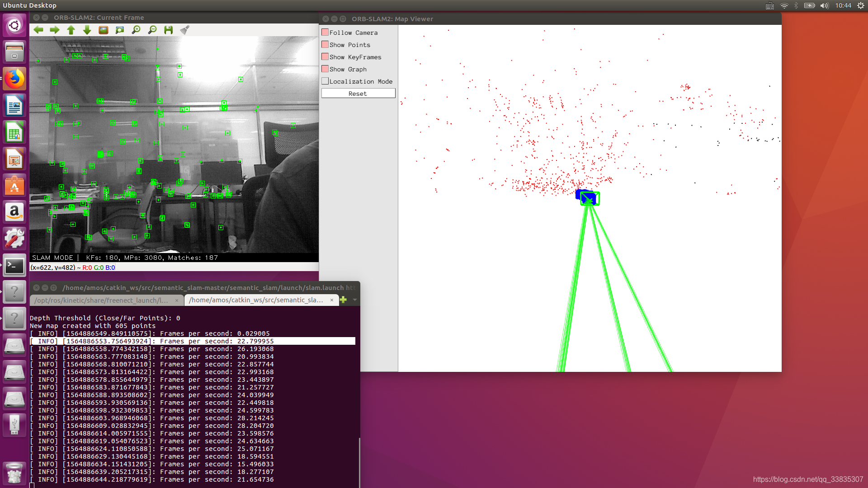Click the green plus to open a new terminal tab

point(343,300)
